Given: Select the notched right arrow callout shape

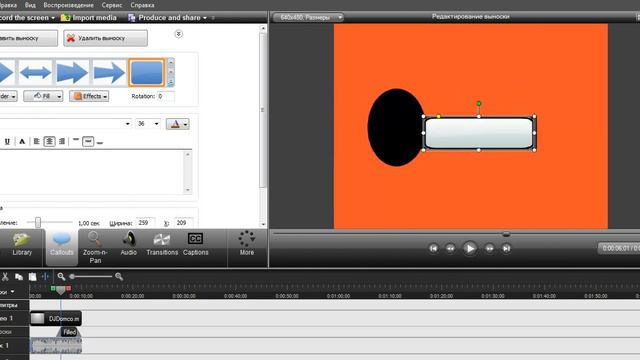Looking at the screenshot, I should click(x=72, y=73).
